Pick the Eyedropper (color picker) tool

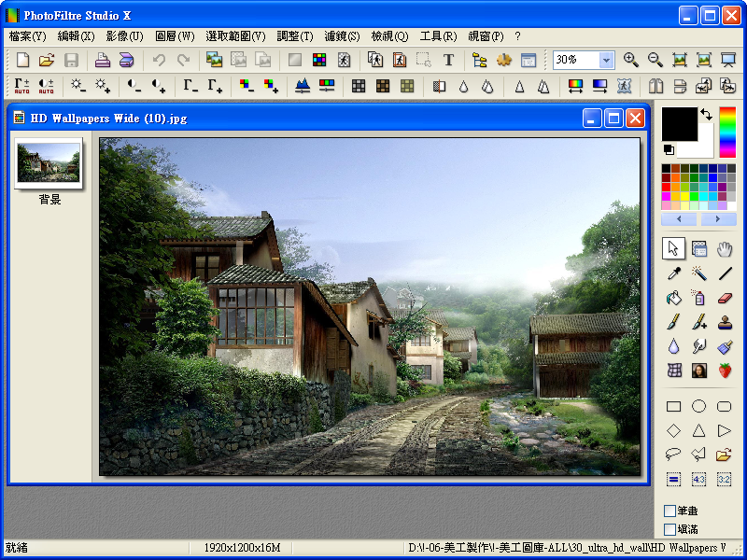[x=673, y=273]
